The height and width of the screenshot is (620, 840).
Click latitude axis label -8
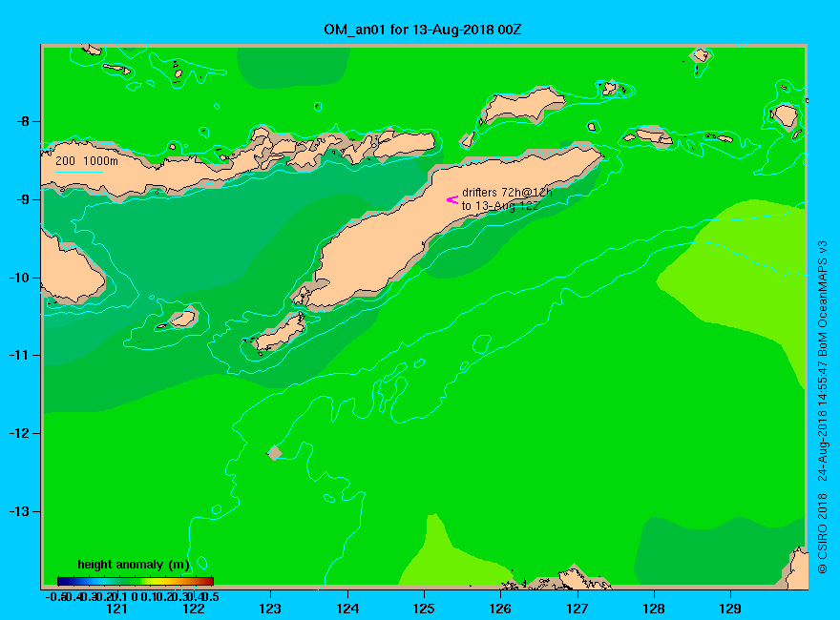pyautogui.click(x=23, y=121)
